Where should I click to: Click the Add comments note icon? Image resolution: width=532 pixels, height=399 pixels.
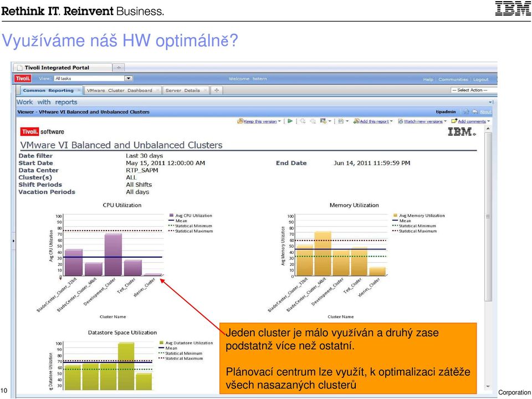[454, 121]
